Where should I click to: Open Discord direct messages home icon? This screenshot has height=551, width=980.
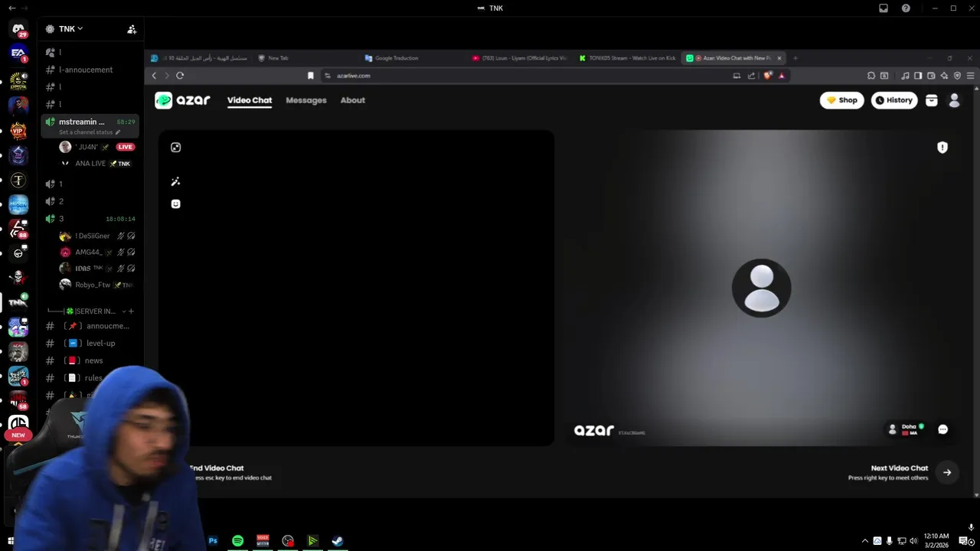[x=18, y=29]
